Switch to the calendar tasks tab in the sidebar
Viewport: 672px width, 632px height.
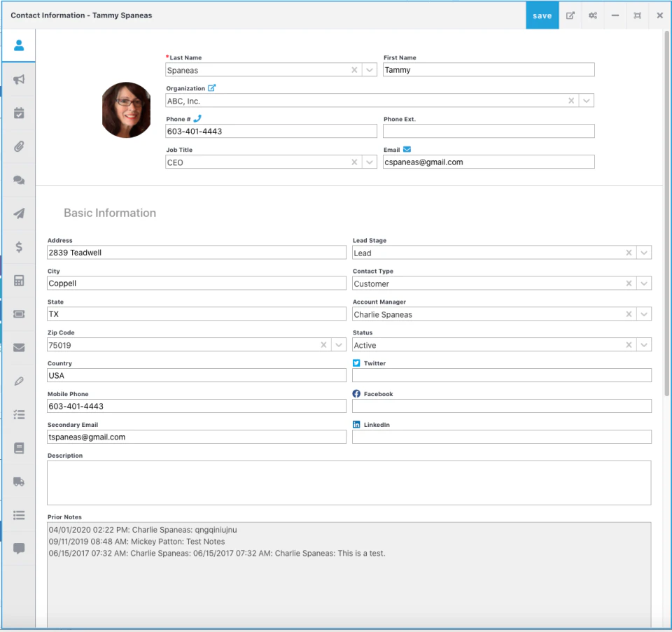click(x=18, y=113)
